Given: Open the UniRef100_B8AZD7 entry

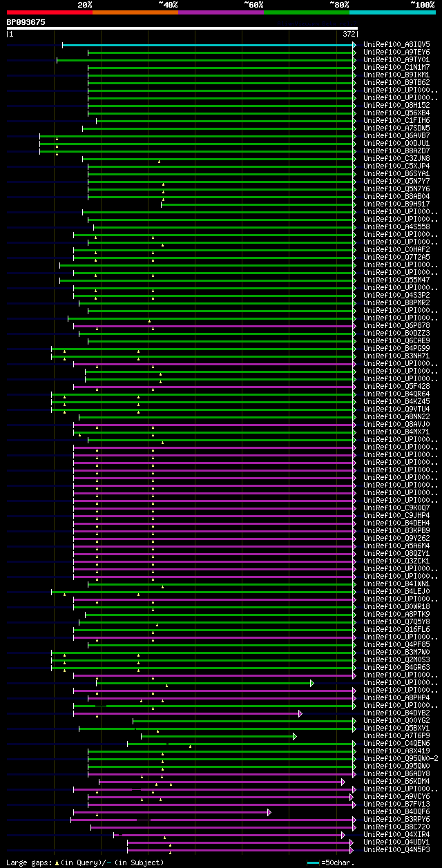Looking at the screenshot, I should [396, 151].
